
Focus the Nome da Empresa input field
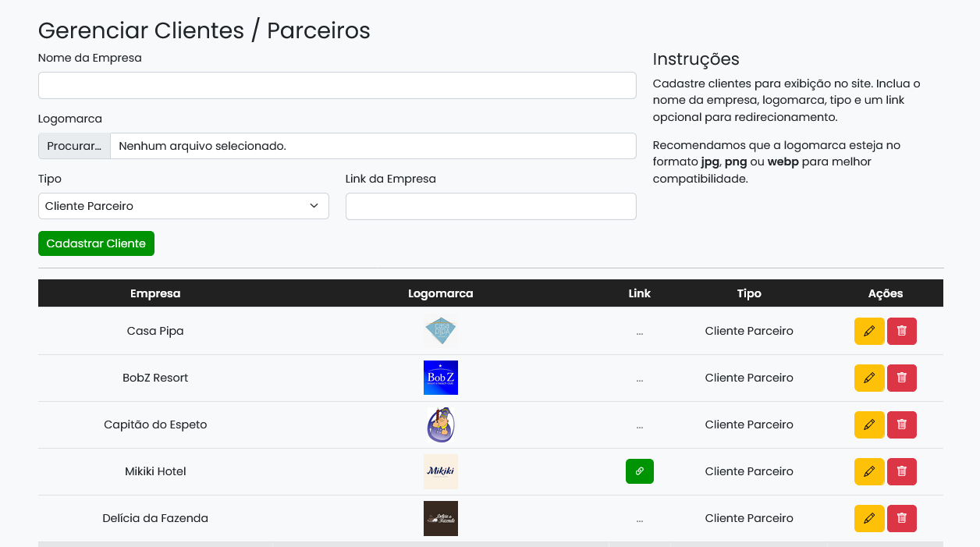pos(337,86)
